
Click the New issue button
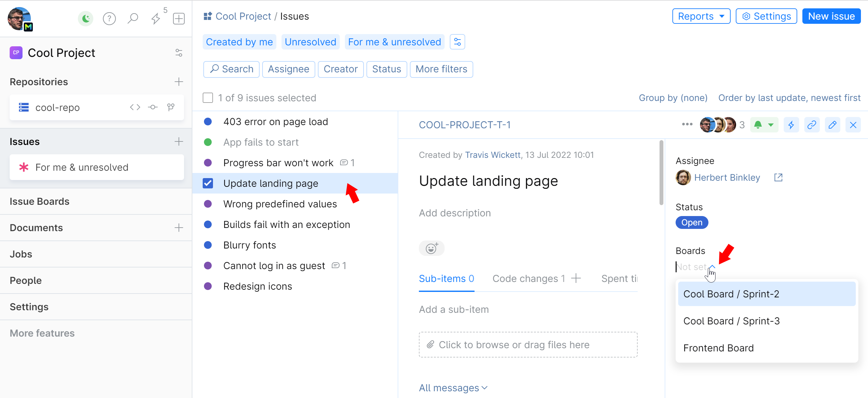coord(831,16)
